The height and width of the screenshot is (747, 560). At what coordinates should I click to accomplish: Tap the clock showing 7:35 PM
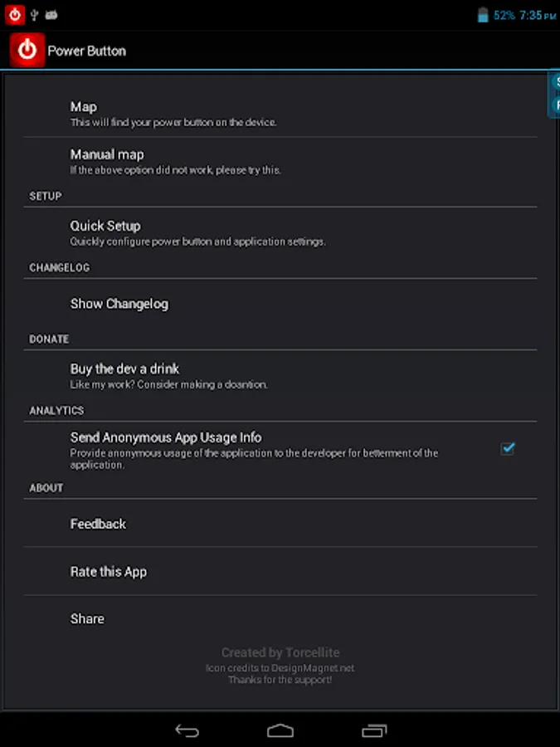pyautogui.click(x=538, y=15)
